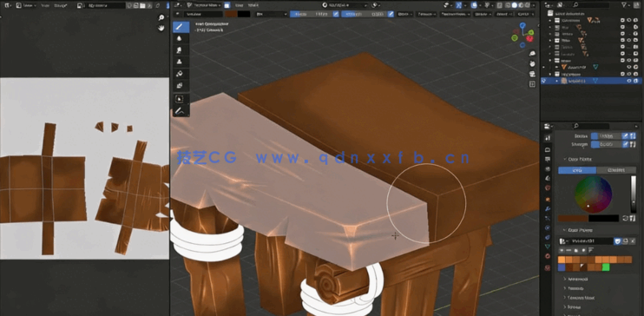Open the Output properties tab

(x=547, y=159)
